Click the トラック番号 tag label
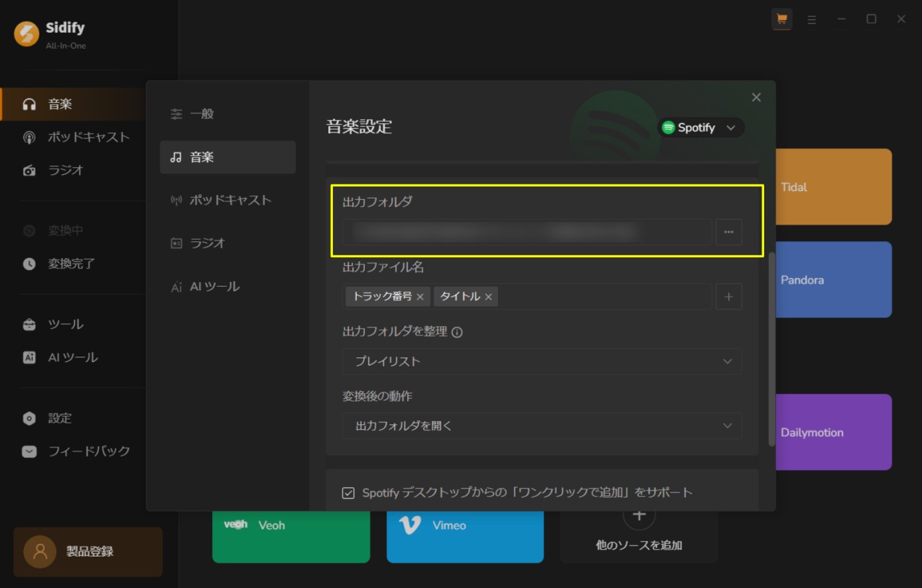The image size is (922, 588). 382,297
